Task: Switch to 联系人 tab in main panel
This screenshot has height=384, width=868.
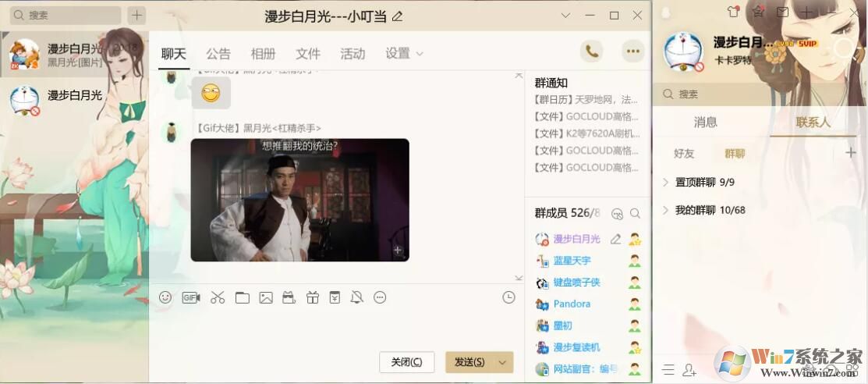Action: [813, 123]
